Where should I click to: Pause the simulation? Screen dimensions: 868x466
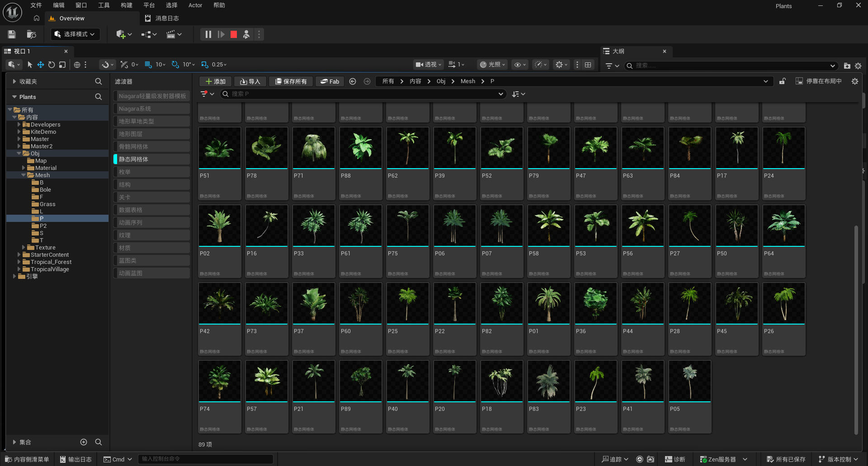[x=208, y=34]
